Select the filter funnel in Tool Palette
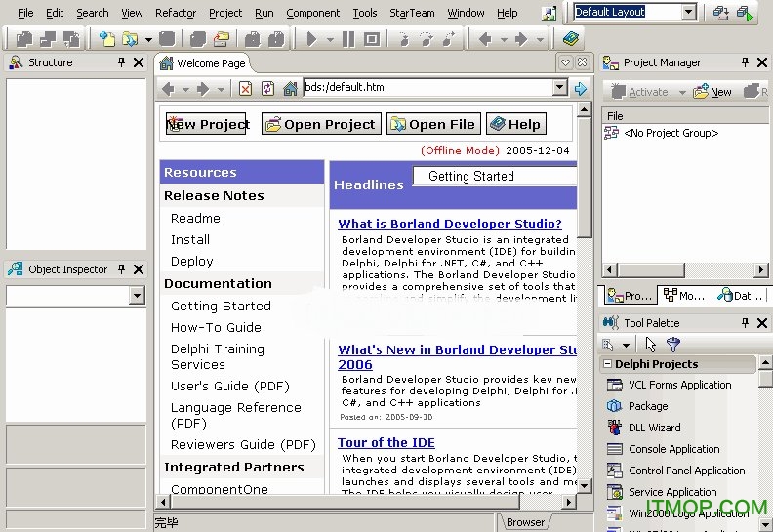773x532 pixels. pyautogui.click(x=672, y=345)
